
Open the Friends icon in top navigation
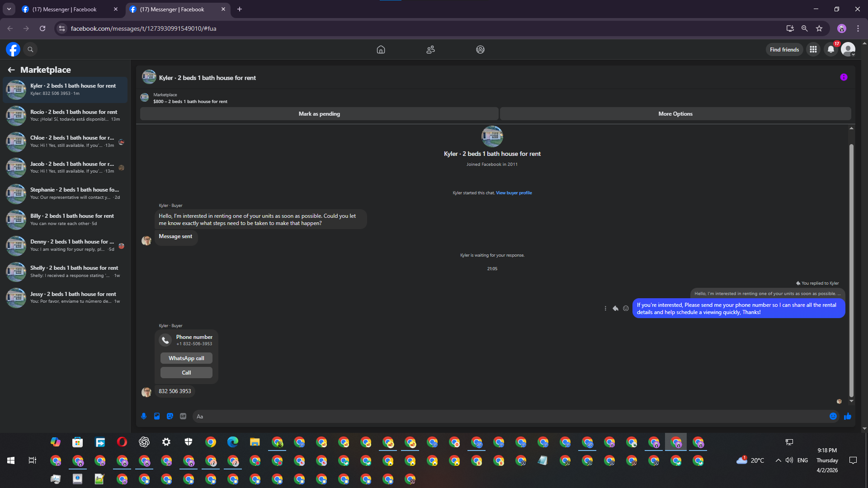pyautogui.click(x=430, y=49)
